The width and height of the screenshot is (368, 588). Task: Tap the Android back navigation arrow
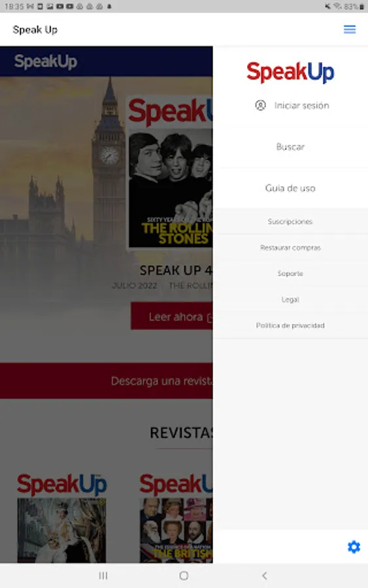pos(265,575)
